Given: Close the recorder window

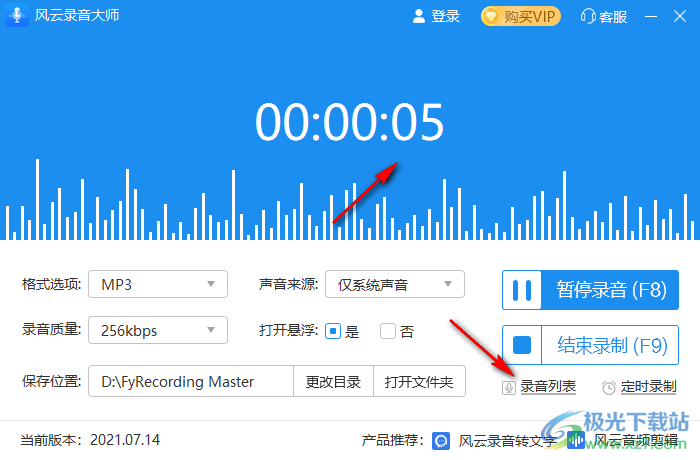Looking at the screenshot, I should [680, 17].
